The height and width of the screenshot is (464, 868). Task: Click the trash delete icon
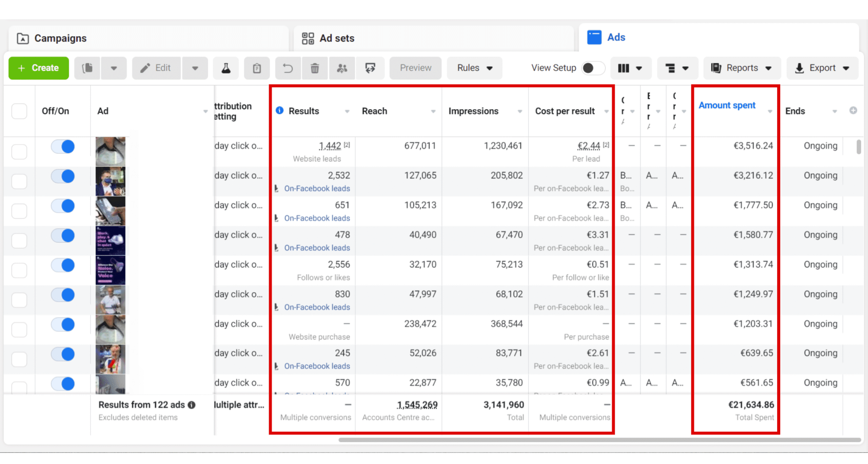click(315, 68)
